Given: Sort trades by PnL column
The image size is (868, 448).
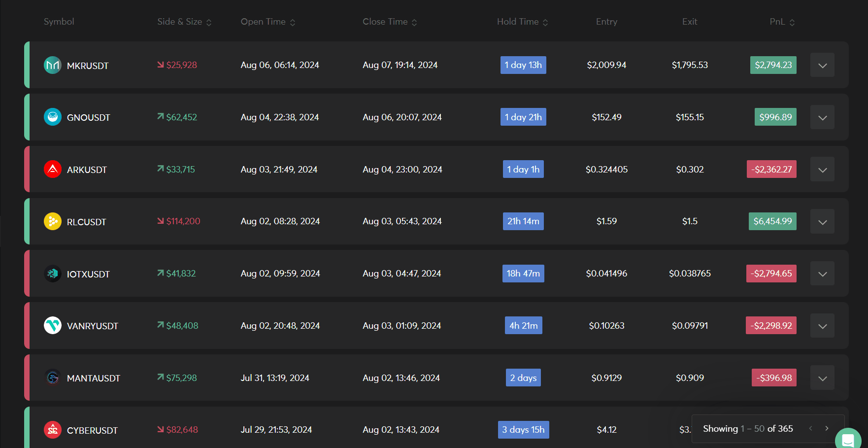Looking at the screenshot, I should [782, 22].
